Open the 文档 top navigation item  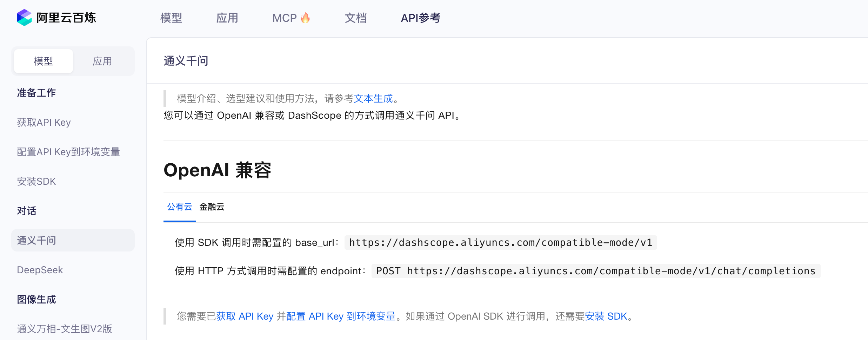point(356,18)
